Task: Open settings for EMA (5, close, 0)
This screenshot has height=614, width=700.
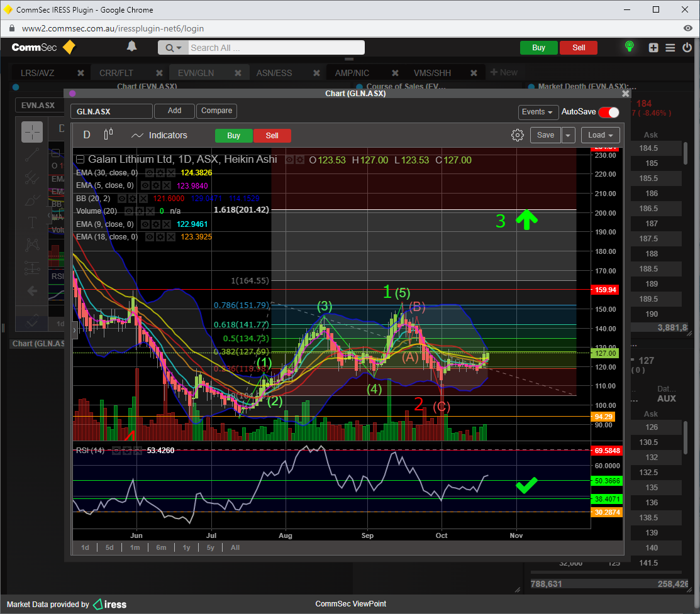Action: [x=156, y=185]
